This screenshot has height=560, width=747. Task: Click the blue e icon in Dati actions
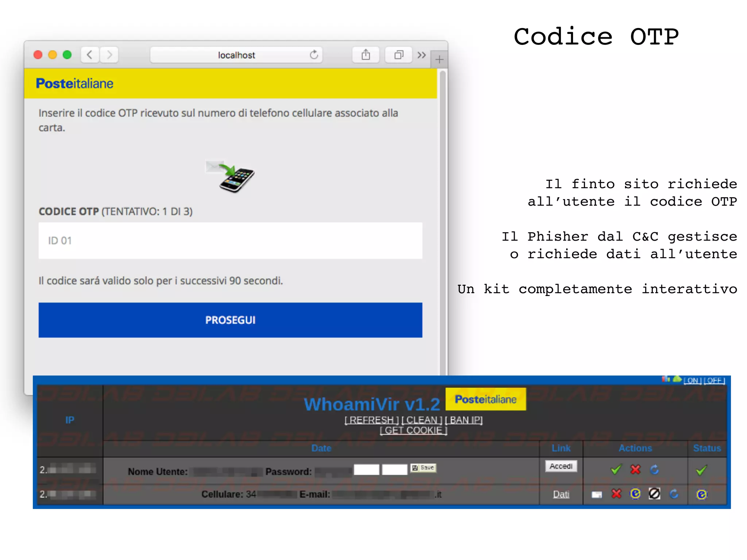(635, 494)
